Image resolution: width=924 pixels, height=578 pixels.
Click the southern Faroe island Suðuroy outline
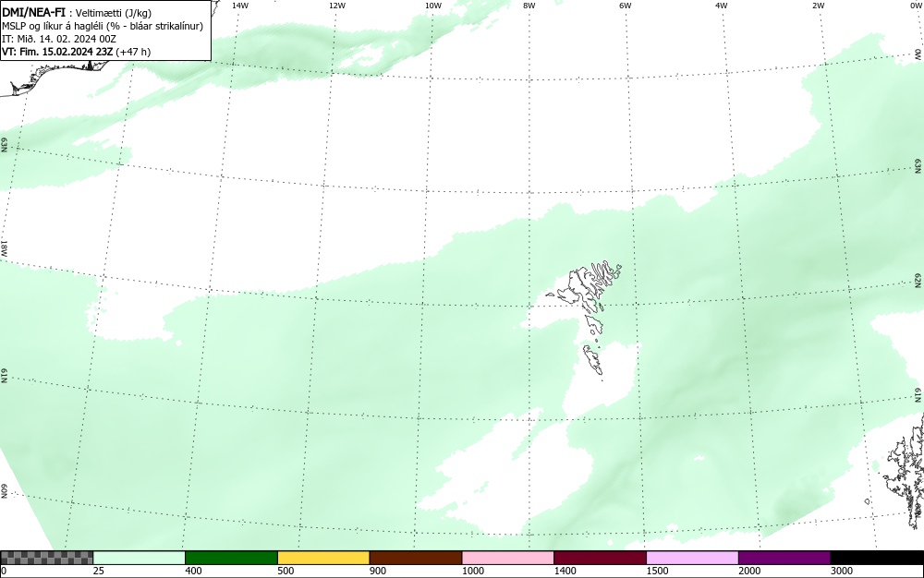coord(593,361)
